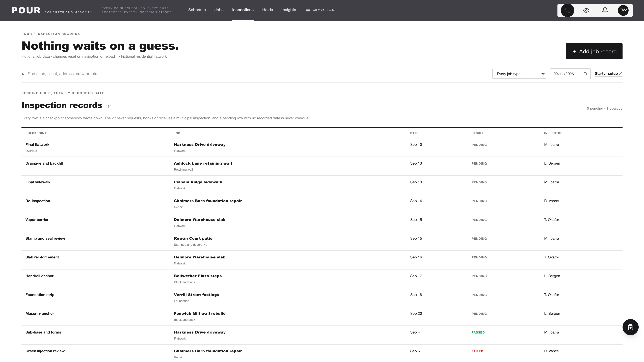The image size is (644, 362).
Task: Expand the Every job type dropdown
Action: click(x=519, y=74)
